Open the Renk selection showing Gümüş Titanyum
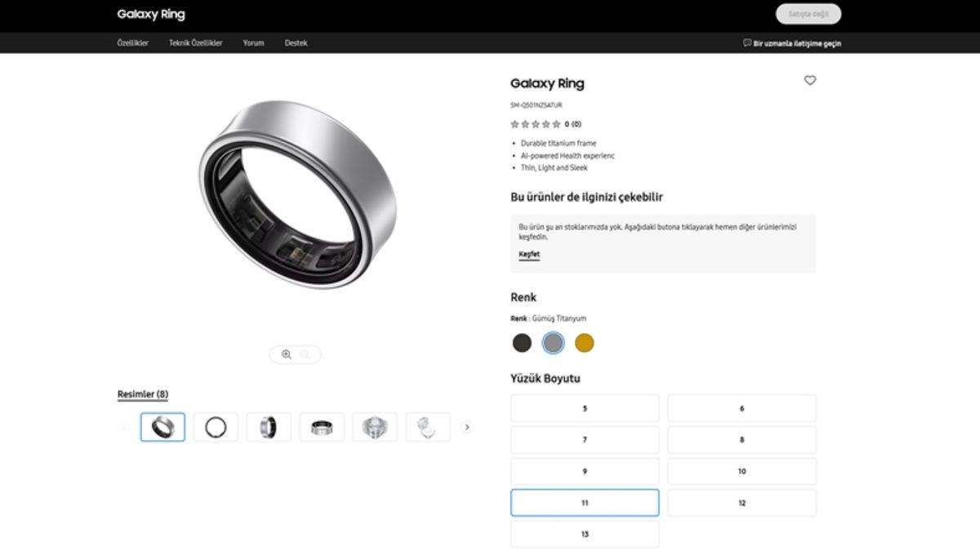Viewport: 980px width, 551px height. pos(553,344)
